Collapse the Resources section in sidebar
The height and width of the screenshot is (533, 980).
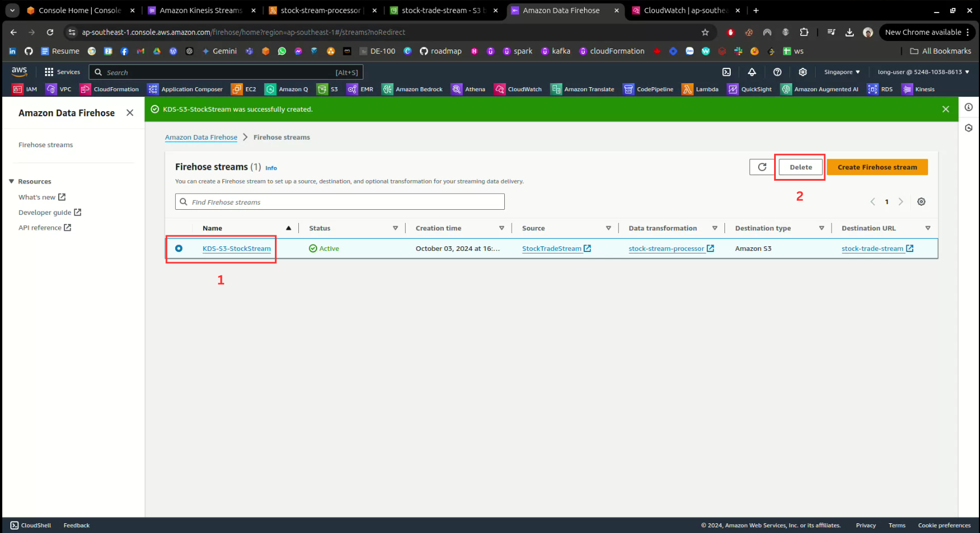click(x=11, y=181)
